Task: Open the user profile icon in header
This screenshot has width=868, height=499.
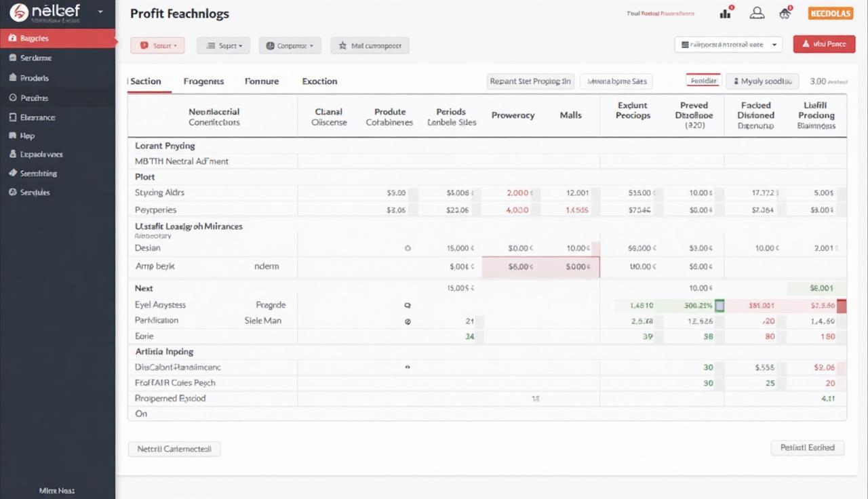Action: [757, 13]
